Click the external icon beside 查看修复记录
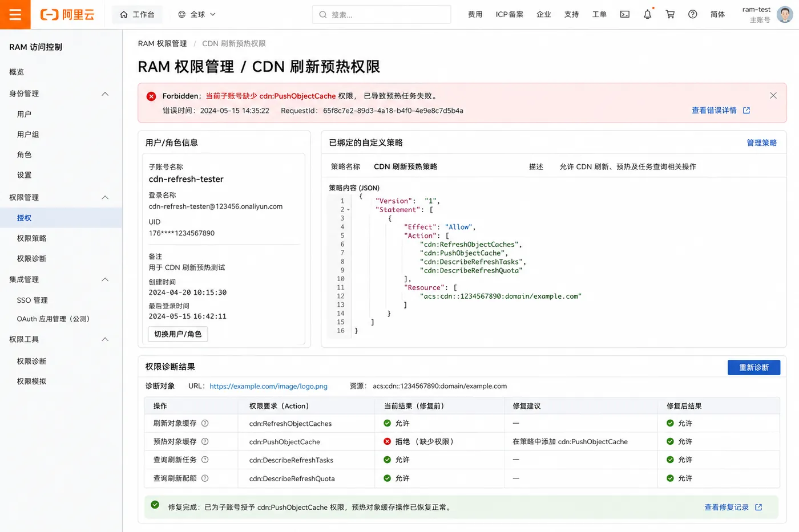This screenshot has width=799, height=532. click(x=758, y=507)
